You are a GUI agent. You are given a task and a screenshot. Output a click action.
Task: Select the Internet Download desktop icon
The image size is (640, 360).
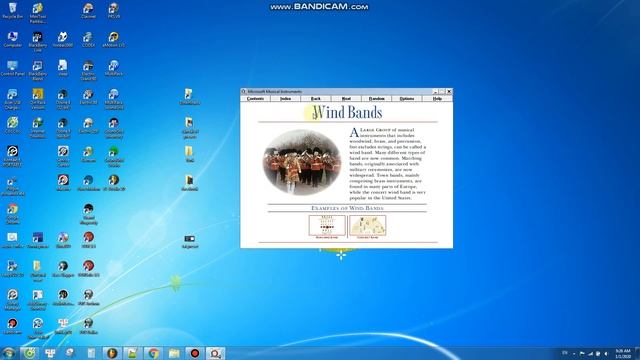point(38,128)
